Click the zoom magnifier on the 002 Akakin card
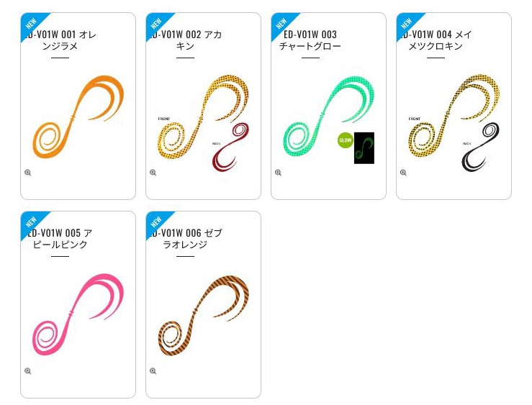Image resolution: width=532 pixels, height=405 pixels. [153, 173]
